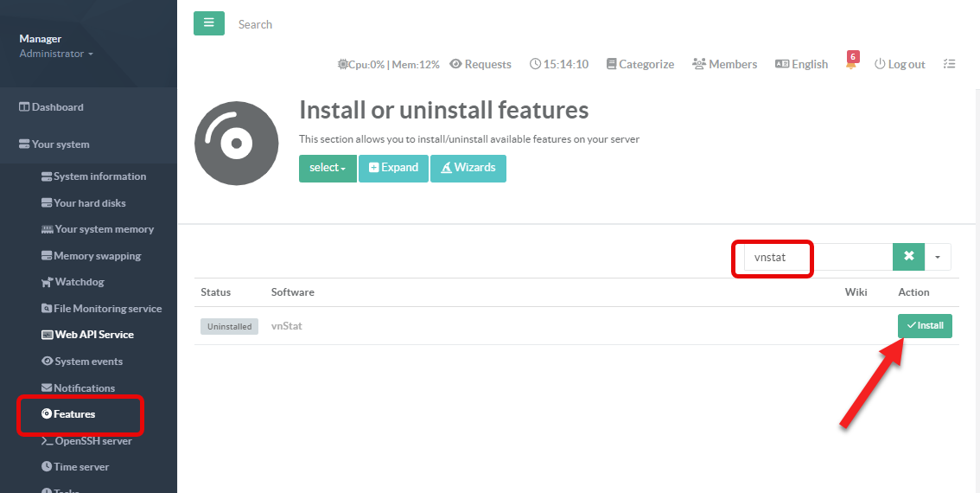980x493 pixels.
Task: Open the Members page
Action: [724, 64]
